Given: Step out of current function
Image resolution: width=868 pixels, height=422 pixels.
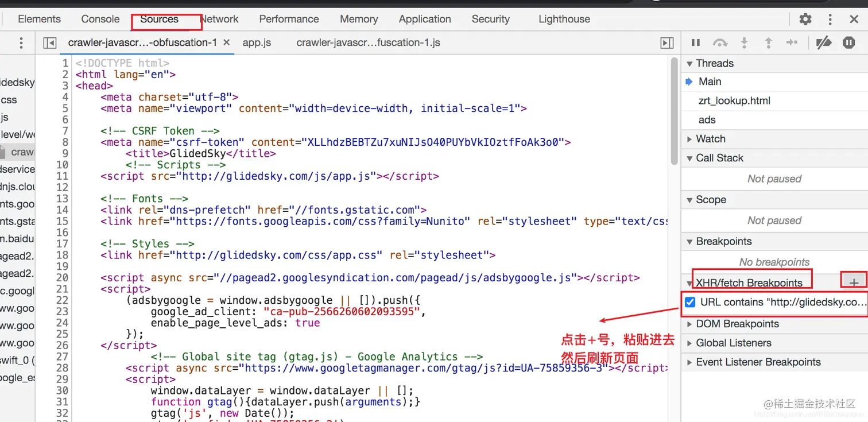Looking at the screenshot, I should pyautogui.click(x=768, y=42).
